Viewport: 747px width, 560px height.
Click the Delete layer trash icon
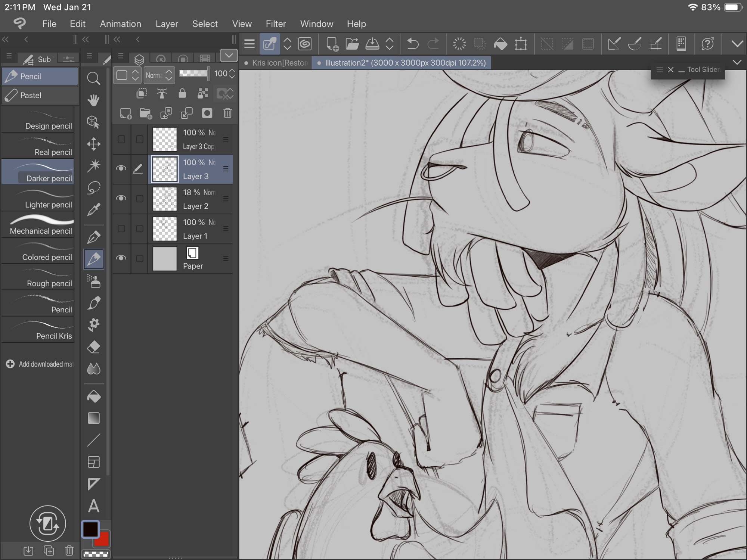coord(227,113)
